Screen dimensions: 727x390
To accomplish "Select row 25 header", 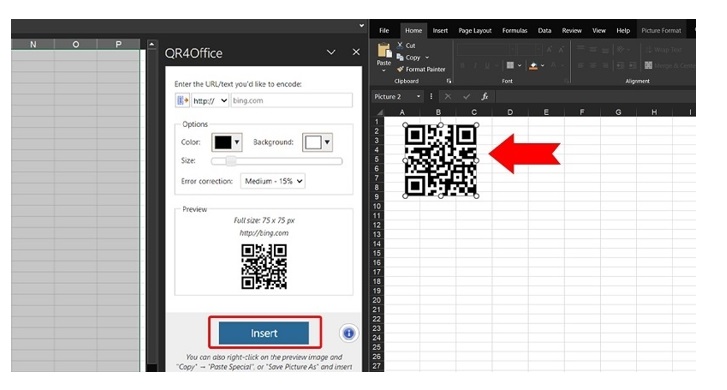I will [x=376, y=347].
